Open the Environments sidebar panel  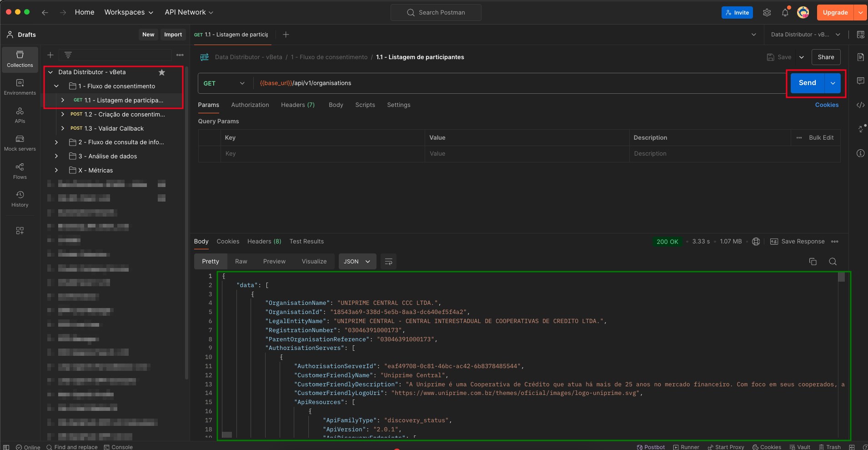(20, 87)
